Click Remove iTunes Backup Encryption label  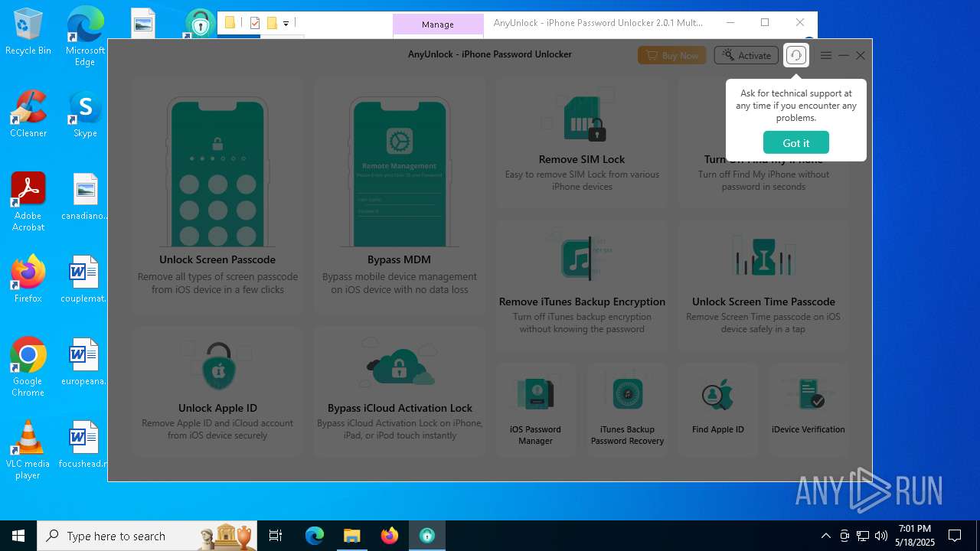582,302
